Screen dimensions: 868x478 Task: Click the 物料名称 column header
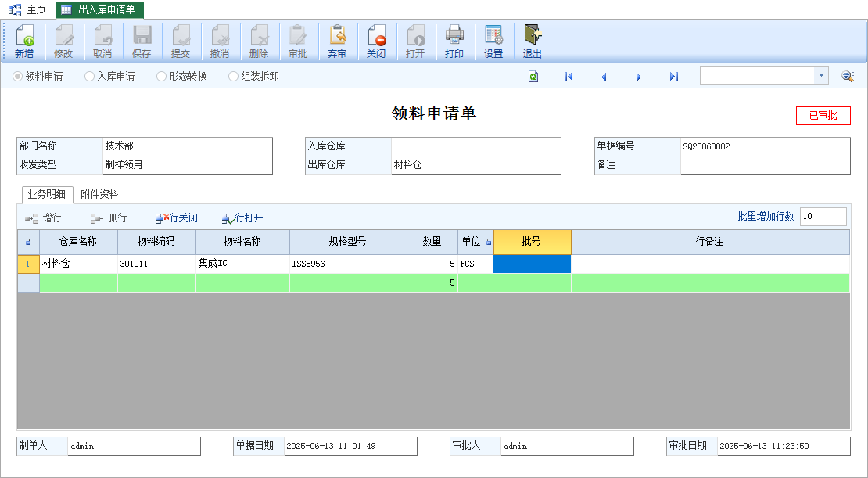click(242, 242)
